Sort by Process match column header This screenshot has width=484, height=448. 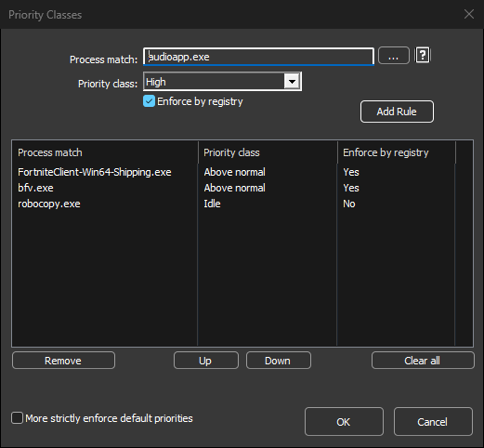(105, 152)
